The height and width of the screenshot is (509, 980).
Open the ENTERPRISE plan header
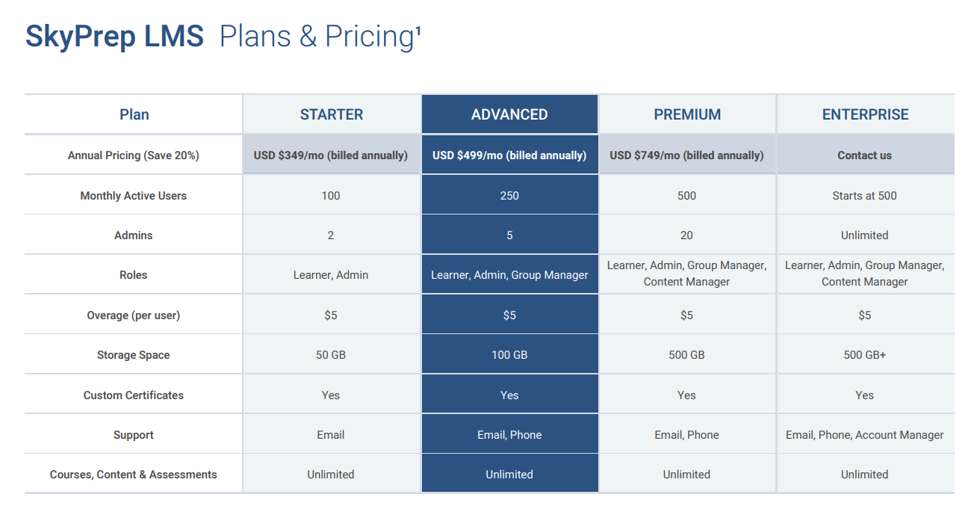(x=865, y=114)
